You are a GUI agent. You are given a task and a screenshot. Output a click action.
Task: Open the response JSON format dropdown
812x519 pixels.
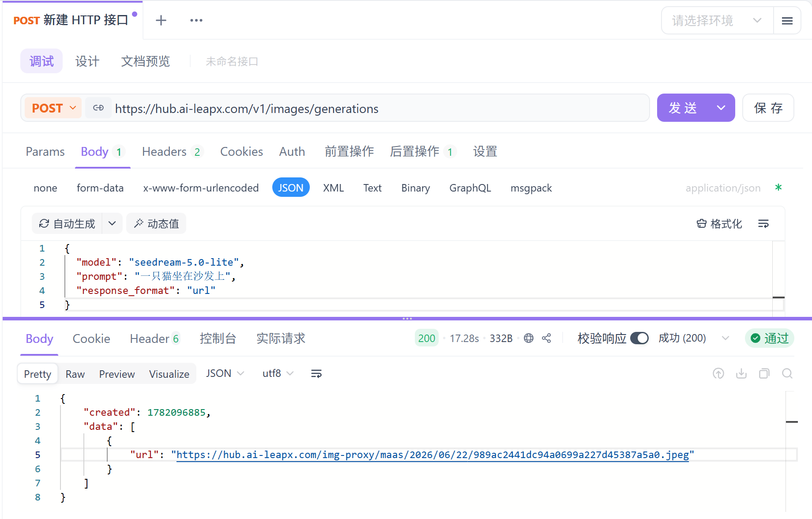[225, 374]
